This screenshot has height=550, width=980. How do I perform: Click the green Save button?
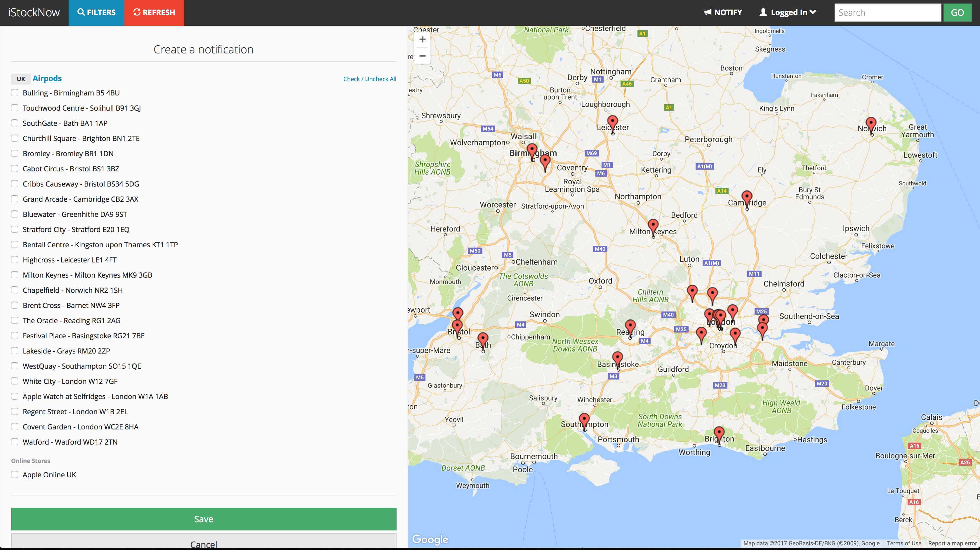click(x=204, y=519)
